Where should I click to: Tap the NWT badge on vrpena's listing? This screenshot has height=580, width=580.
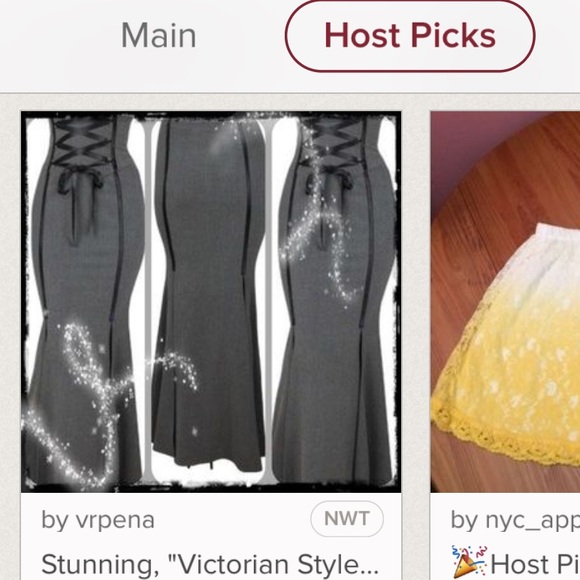[x=347, y=519]
